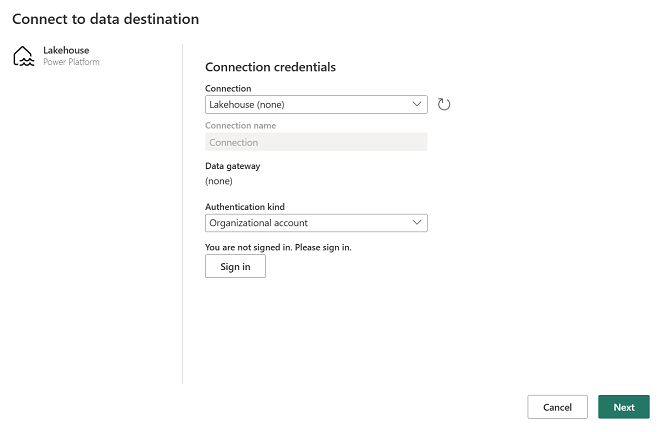Click the Cancel button
Viewport: 660px width, 432px height.
tap(557, 407)
